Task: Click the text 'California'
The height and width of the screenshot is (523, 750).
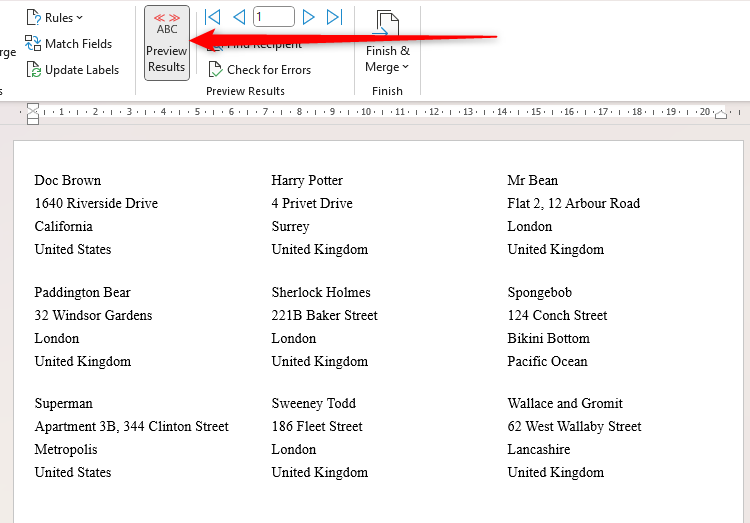Action: [x=64, y=226]
